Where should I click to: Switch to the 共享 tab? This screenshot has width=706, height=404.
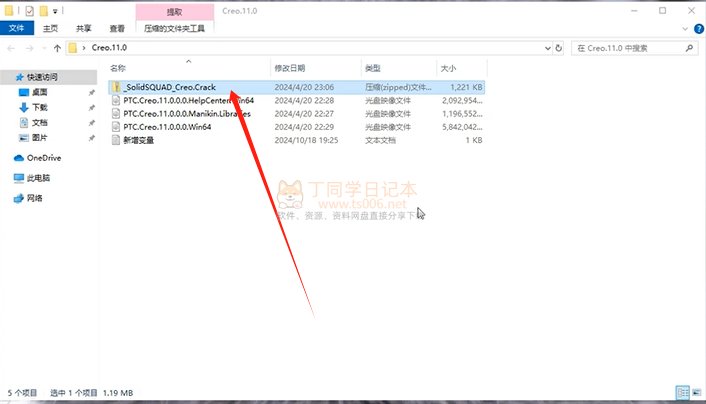tap(83, 28)
